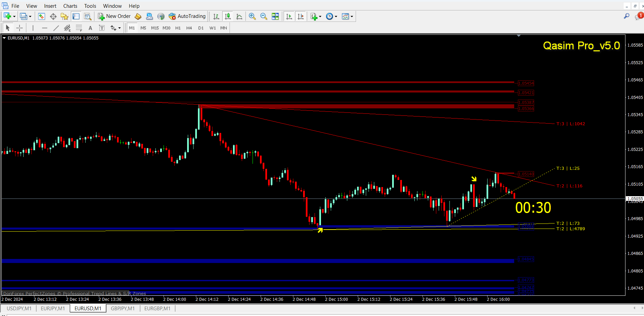Select the H4 timeframe
The height and width of the screenshot is (316, 644).
point(189,28)
